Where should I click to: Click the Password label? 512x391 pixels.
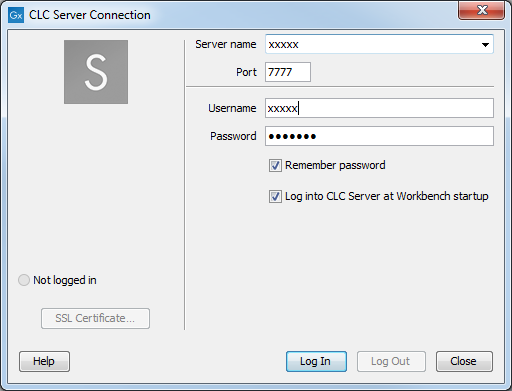pyautogui.click(x=233, y=136)
